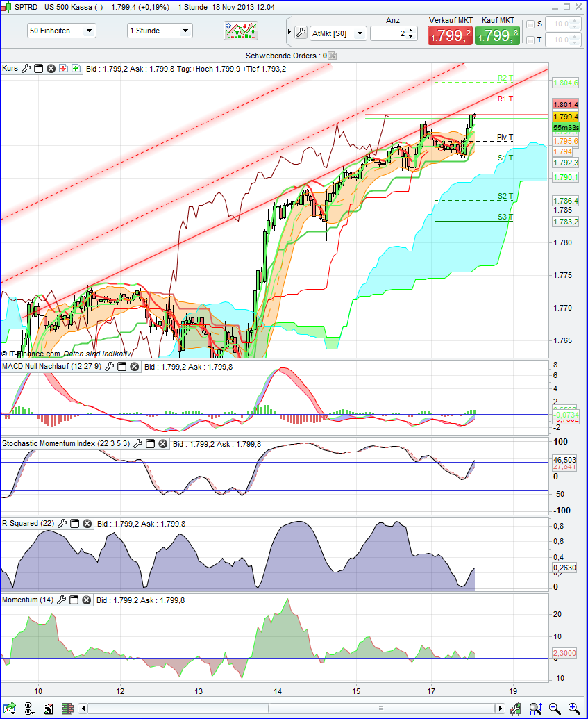This screenshot has height=719, width=588.
Task: Open chart settings with the Kurs wrench icon
Action: 26,68
